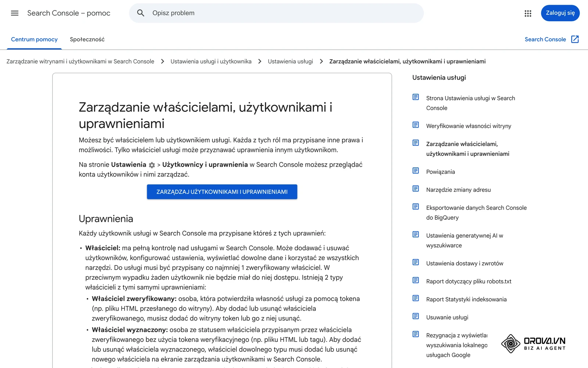Click article icon next to Weryfikowanie własności witryny
The height and width of the screenshot is (368, 588).
(x=416, y=125)
